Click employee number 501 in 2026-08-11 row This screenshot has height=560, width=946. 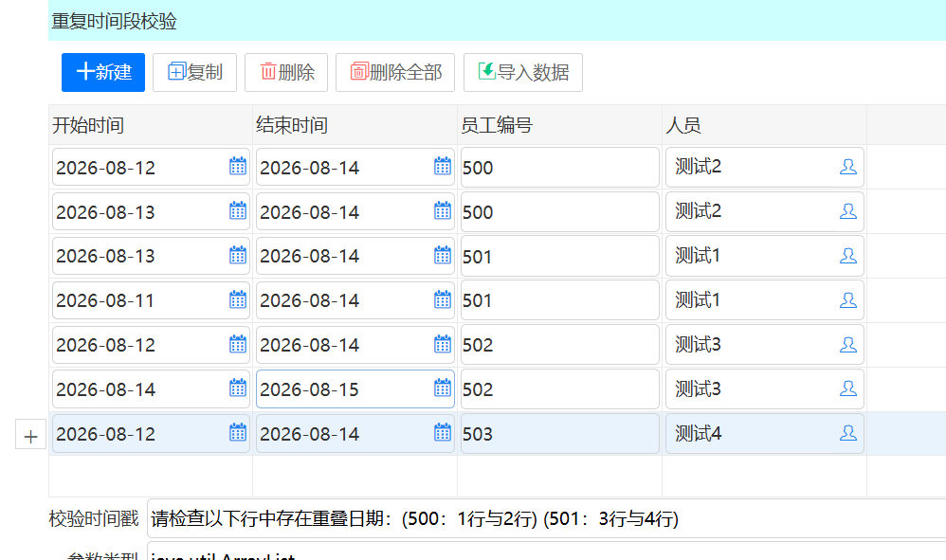pos(560,300)
